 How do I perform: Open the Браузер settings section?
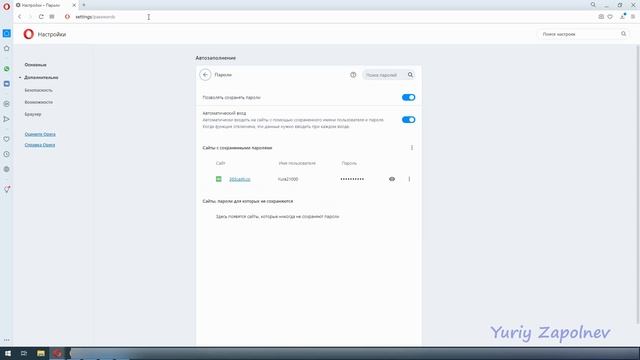33,114
